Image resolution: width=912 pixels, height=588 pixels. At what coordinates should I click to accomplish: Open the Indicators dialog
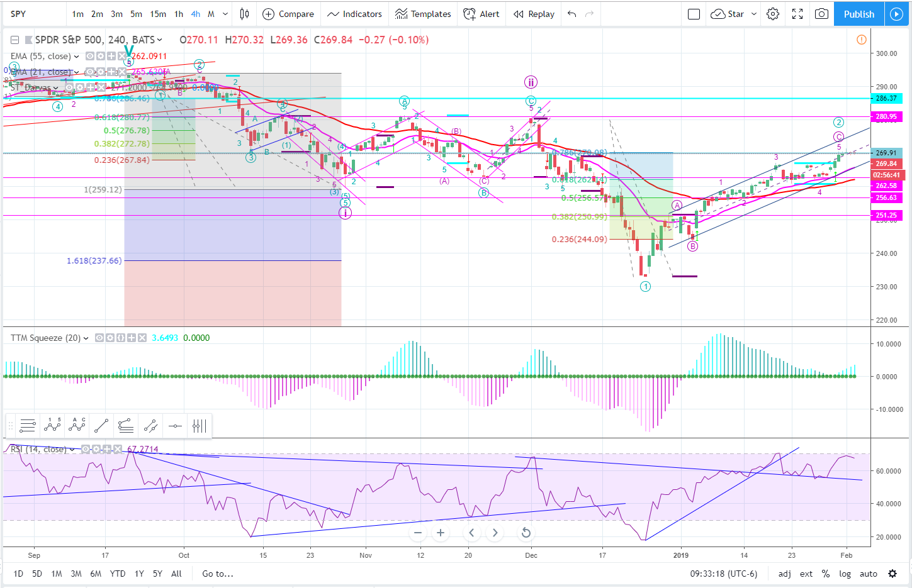[354, 14]
